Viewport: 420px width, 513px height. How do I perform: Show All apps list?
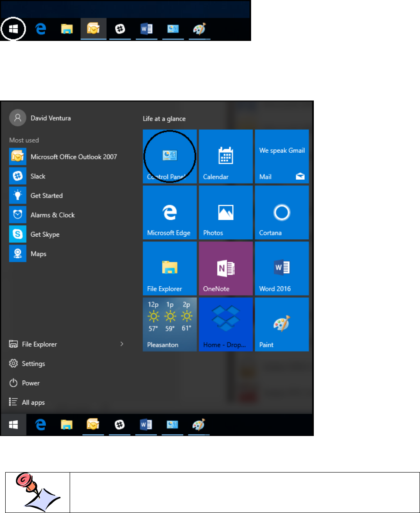point(27,402)
